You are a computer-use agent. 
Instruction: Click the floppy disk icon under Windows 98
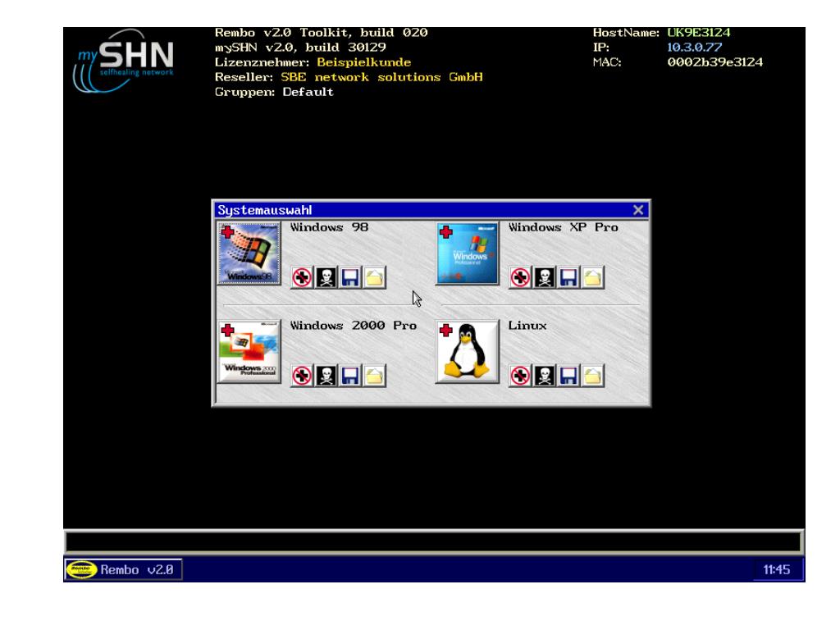tap(350, 277)
